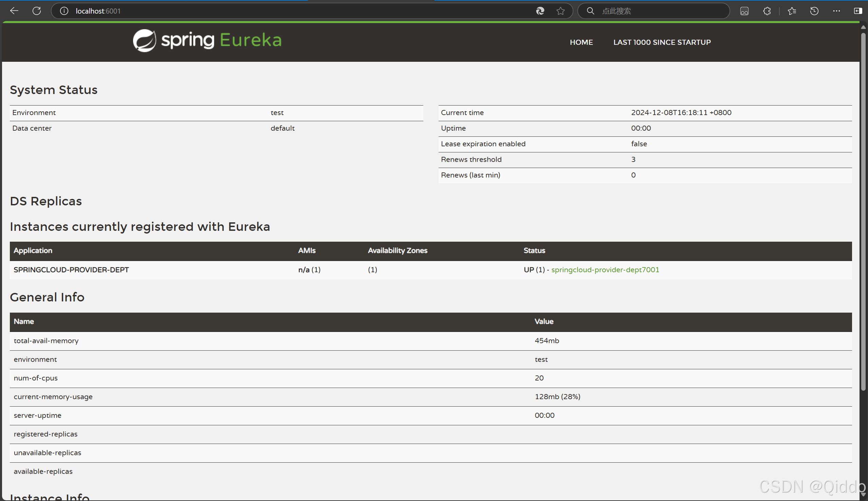This screenshot has height=501, width=868.
Task: Open the favorites list icon
Action: point(792,11)
